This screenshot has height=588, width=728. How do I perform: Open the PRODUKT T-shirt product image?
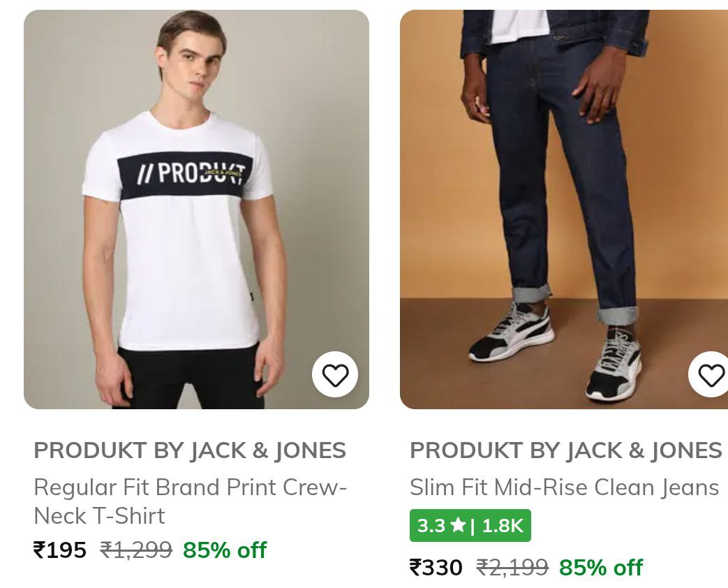pyautogui.click(x=196, y=208)
